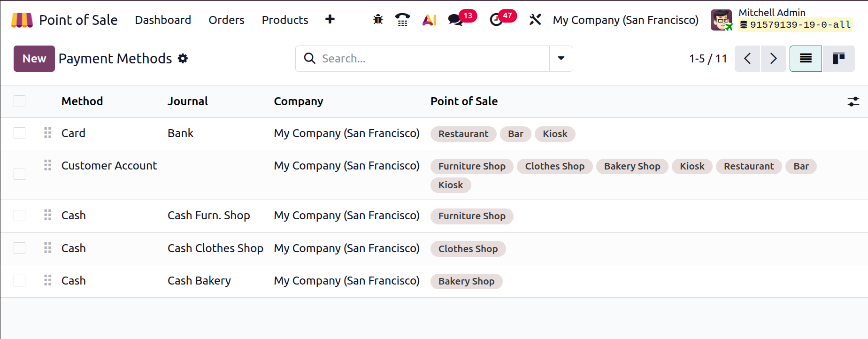Open the conversations chat icon
The width and height of the screenshot is (868, 339).
(x=455, y=20)
